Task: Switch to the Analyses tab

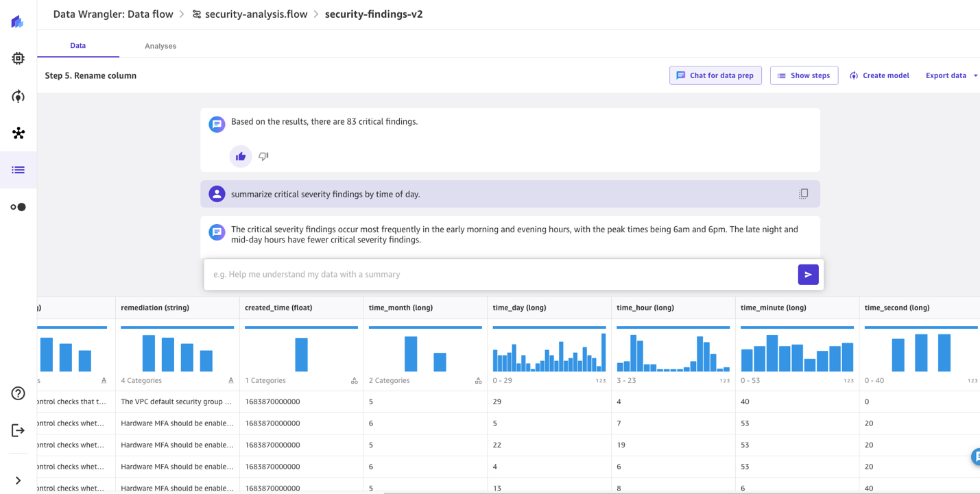Action: 160,46
